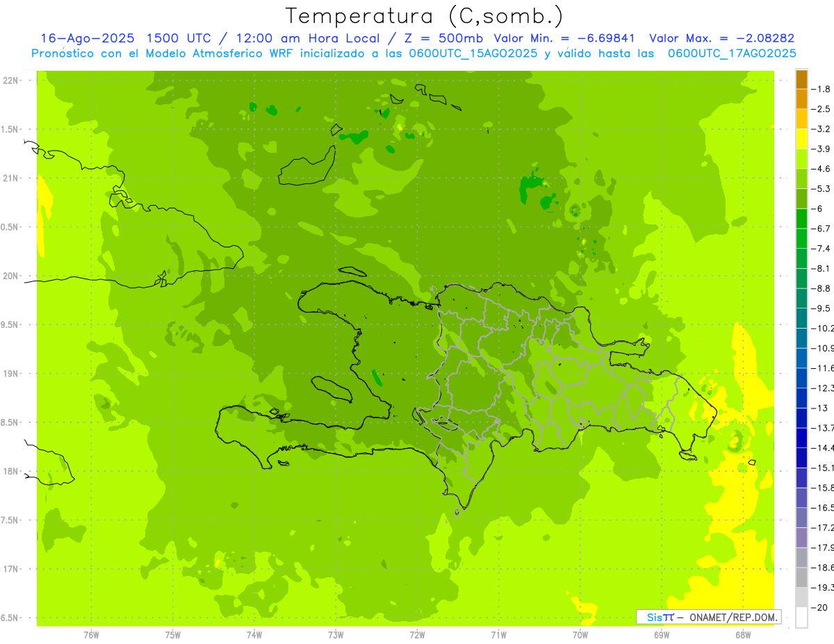Viewport: 834px width, 644px height.
Task: Click the '76W' longitude label
Action: click(91, 634)
